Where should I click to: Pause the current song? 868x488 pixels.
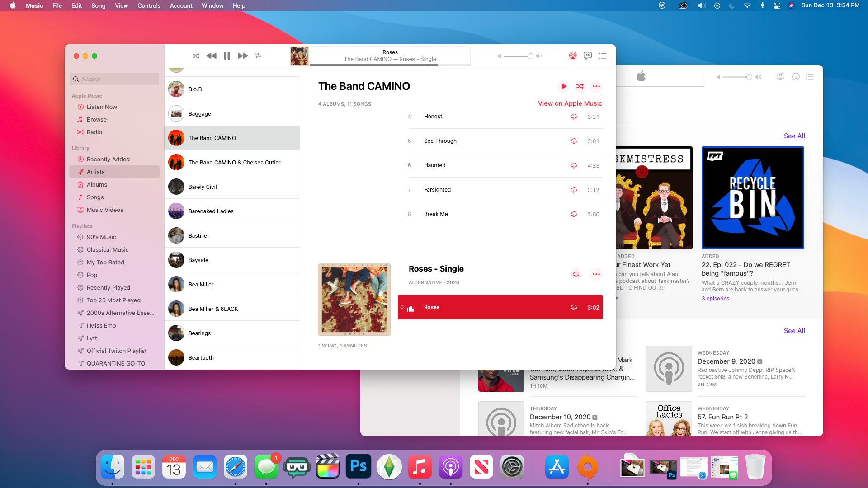(227, 56)
